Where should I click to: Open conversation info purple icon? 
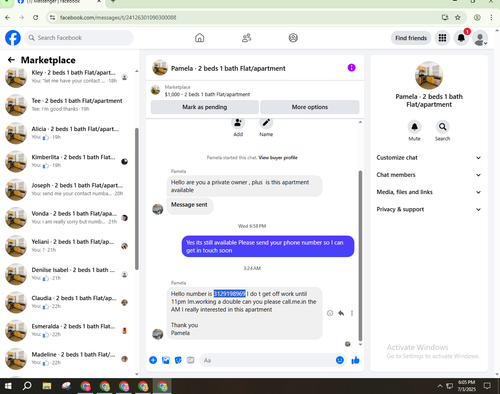coord(351,68)
